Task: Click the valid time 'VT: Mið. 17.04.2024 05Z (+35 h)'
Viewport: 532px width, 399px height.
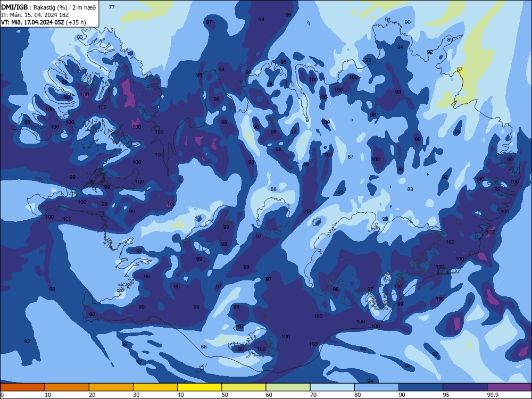Action: (44, 22)
